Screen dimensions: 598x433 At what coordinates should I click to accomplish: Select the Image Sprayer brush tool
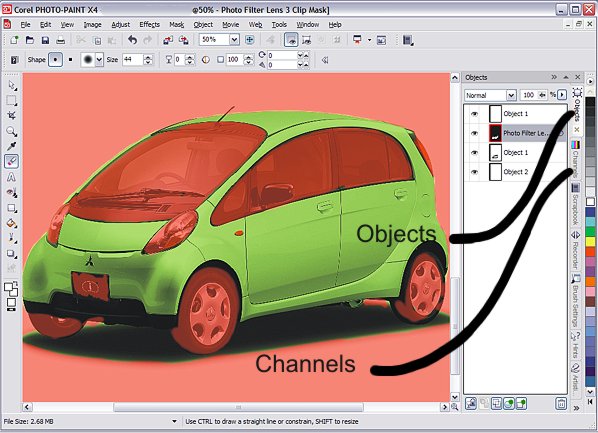point(12,238)
